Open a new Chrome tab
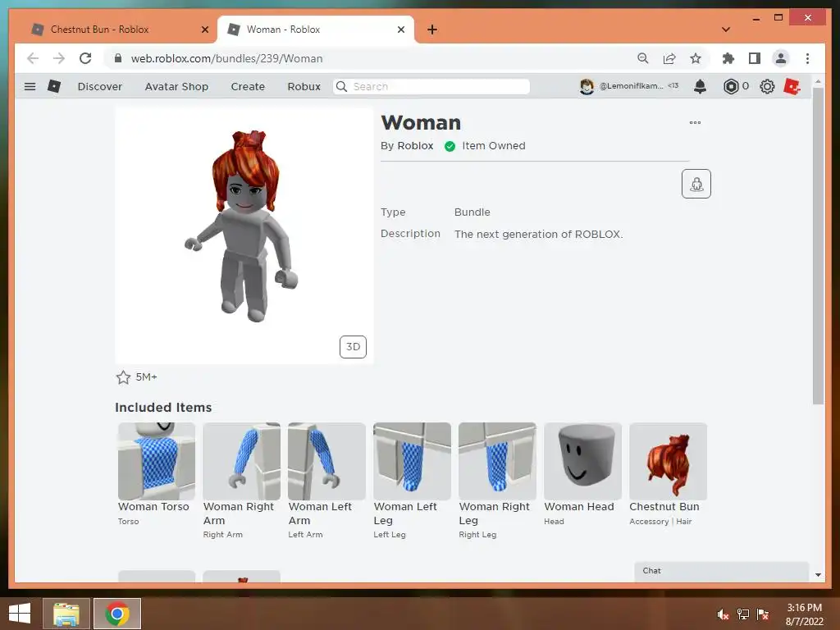Screen dimensions: 840x630 (431, 30)
